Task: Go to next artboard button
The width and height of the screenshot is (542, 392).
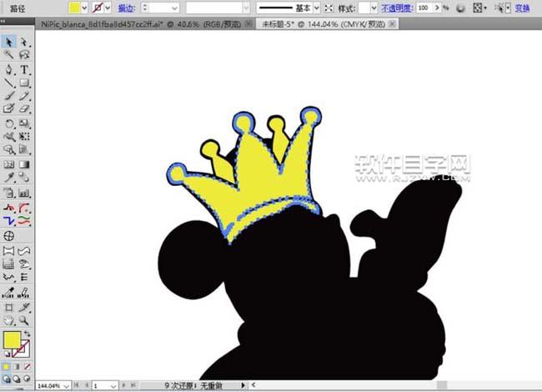Action: pos(123,385)
